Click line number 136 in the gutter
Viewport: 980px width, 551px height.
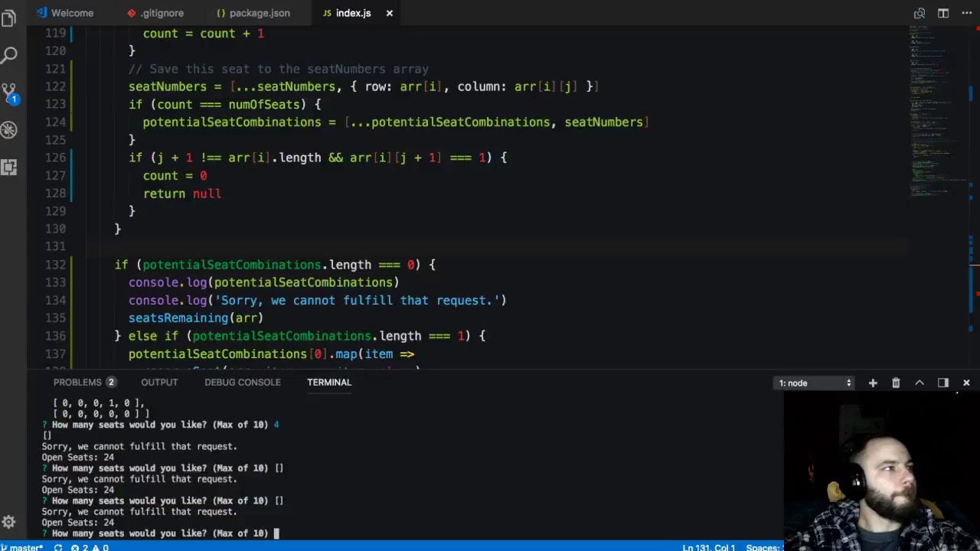click(x=54, y=336)
